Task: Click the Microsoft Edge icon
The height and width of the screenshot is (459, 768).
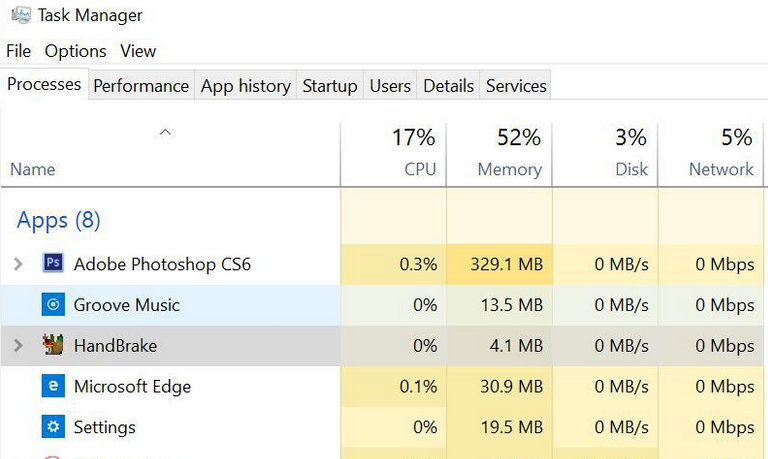Action: coord(53,386)
